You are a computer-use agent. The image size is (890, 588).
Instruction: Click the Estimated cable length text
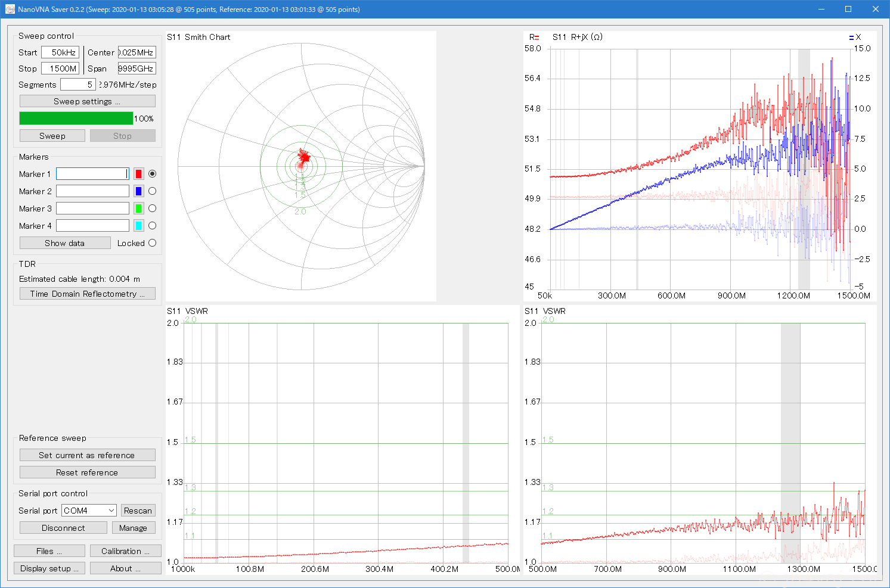point(80,279)
